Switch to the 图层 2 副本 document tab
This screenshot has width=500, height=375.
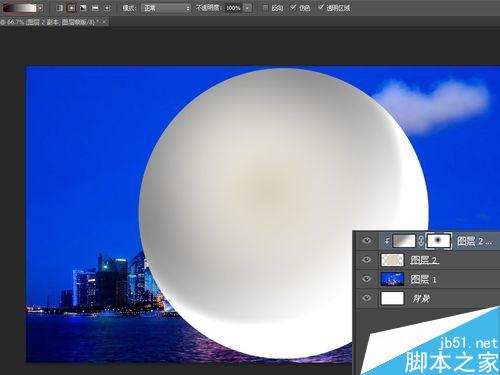pos(50,22)
